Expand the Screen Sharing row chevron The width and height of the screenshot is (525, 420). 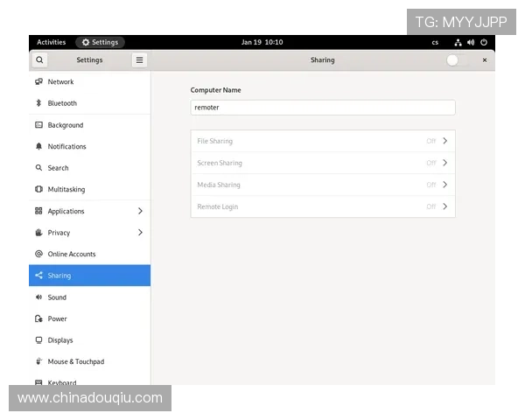tap(444, 163)
